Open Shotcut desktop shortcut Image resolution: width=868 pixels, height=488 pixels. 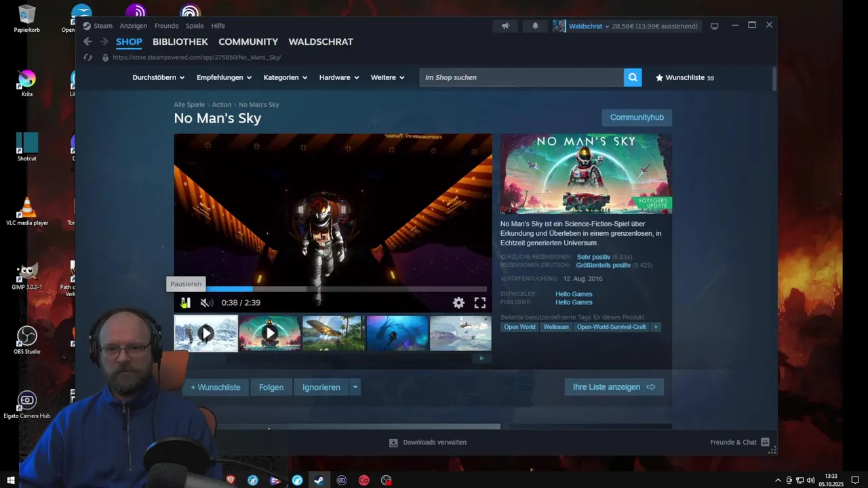(27, 147)
